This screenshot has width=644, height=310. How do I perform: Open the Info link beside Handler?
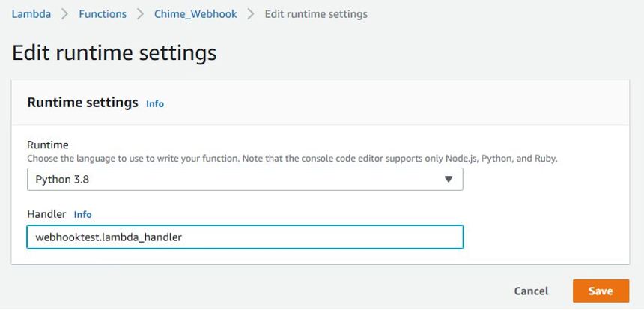82,215
